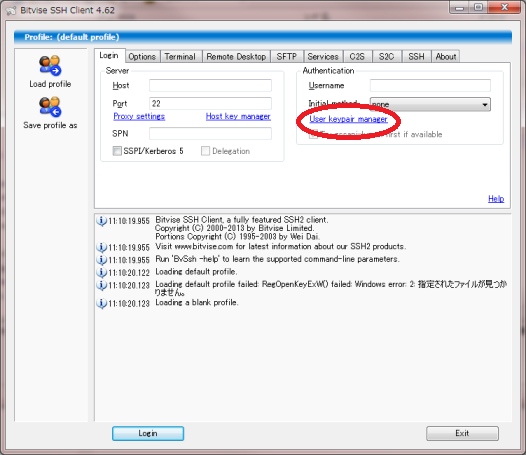
Task: Click the 'Run BvSsh -help' log message
Action: [x=277, y=259]
